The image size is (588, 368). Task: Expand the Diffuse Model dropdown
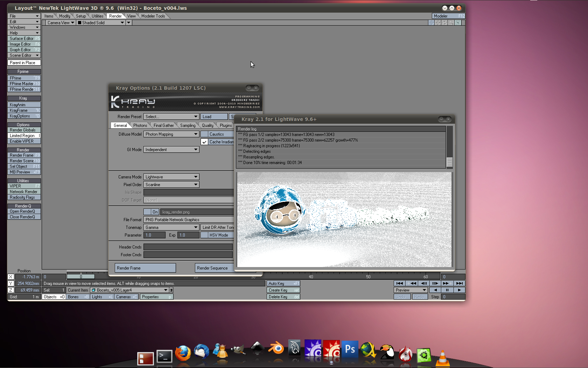click(171, 134)
